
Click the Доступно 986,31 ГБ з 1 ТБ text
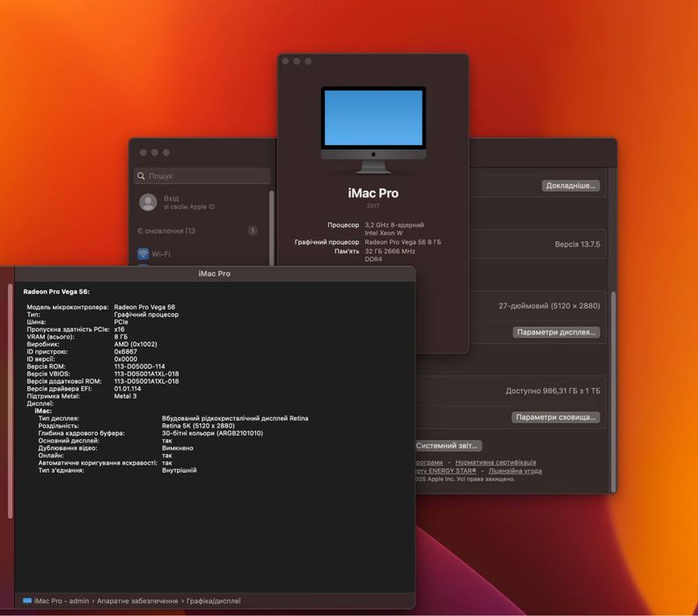[x=553, y=391]
